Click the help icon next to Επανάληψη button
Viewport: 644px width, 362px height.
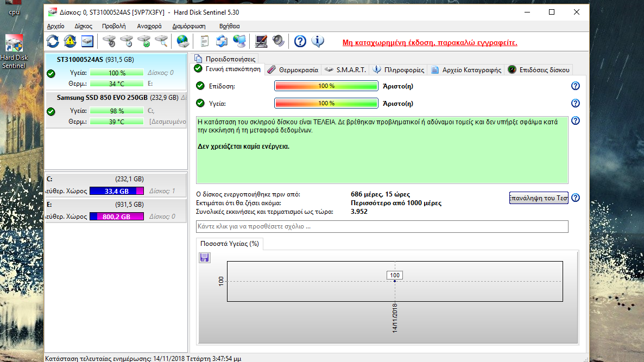coord(576,198)
